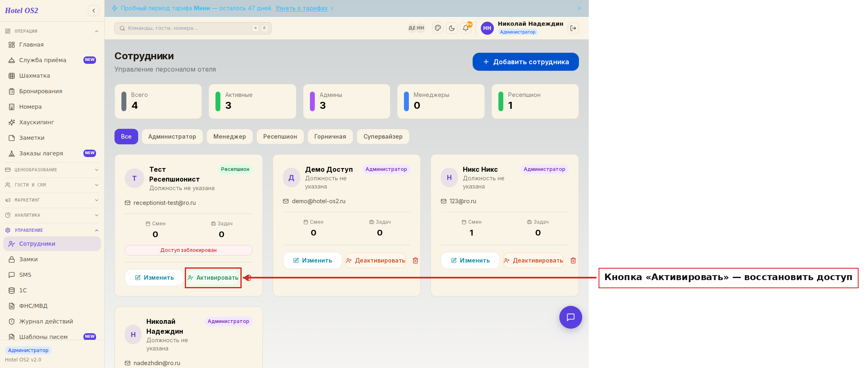Click the ДД НН indicator in header
This screenshot has width=868, height=368.
[417, 28]
